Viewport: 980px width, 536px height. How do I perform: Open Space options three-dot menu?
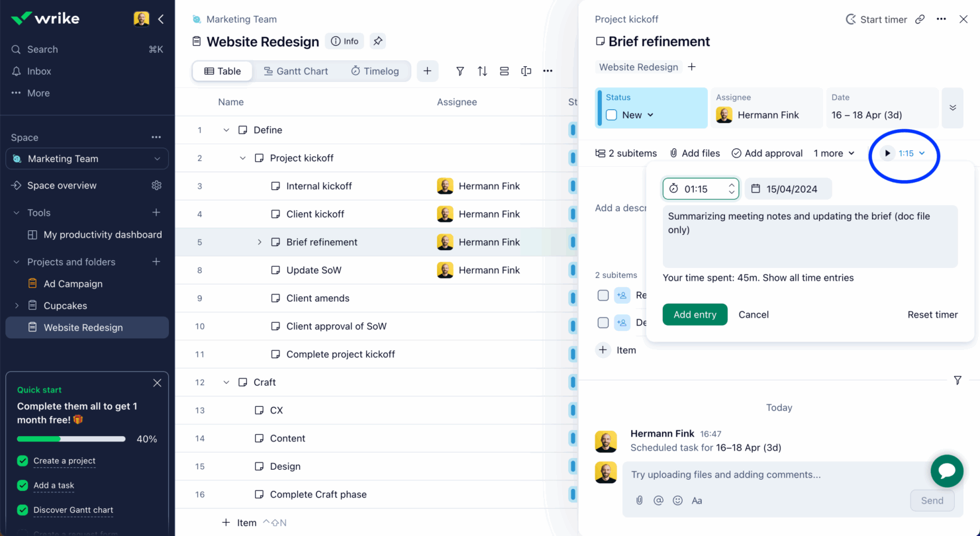pyautogui.click(x=156, y=137)
